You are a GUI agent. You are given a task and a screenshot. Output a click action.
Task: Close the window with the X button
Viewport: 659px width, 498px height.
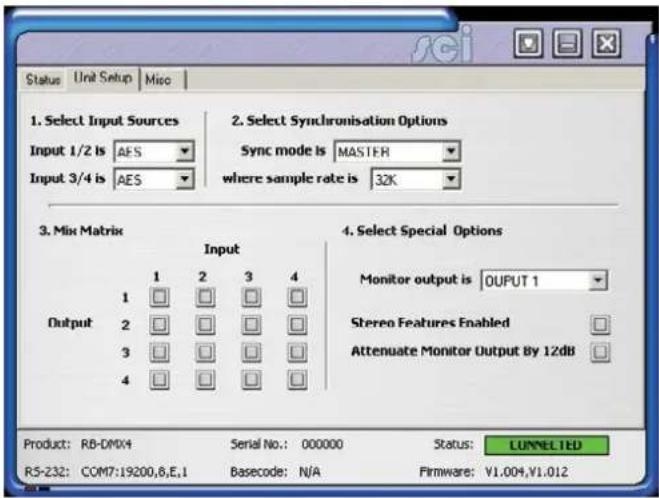pyautogui.click(x=606, y=43)
